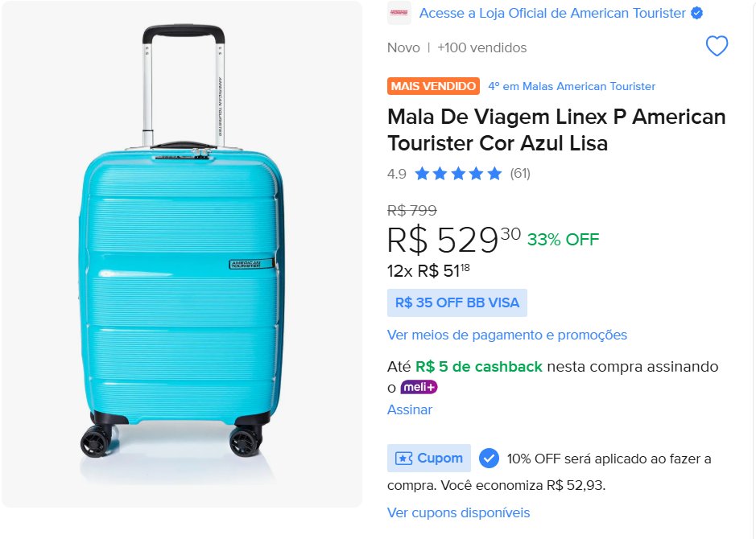Screen dimensions: 756x539
Task: Open the American Tourister official store link
Action: coord(552,13)
